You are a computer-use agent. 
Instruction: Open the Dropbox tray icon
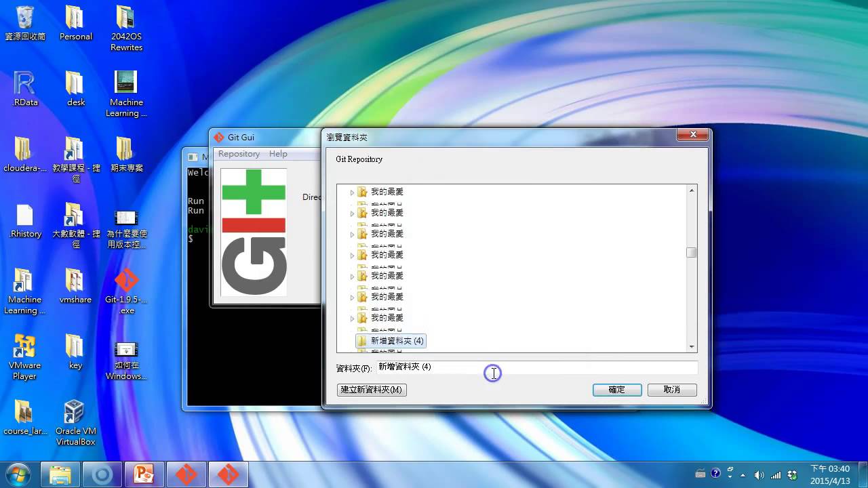coord(791,474)
